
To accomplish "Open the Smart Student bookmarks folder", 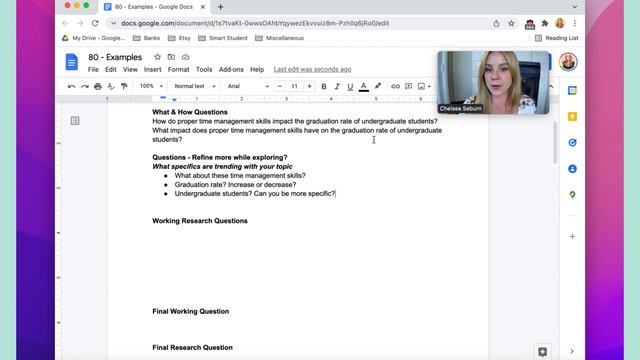I will coord(223,38).
